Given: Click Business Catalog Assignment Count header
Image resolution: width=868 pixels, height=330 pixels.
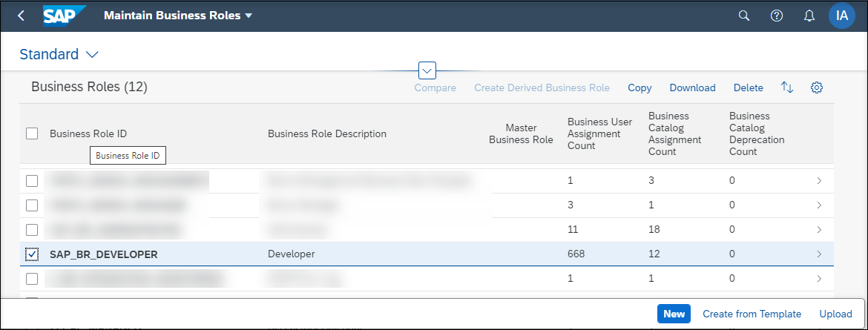Looking at the screenshot, I should click(676, 133).
